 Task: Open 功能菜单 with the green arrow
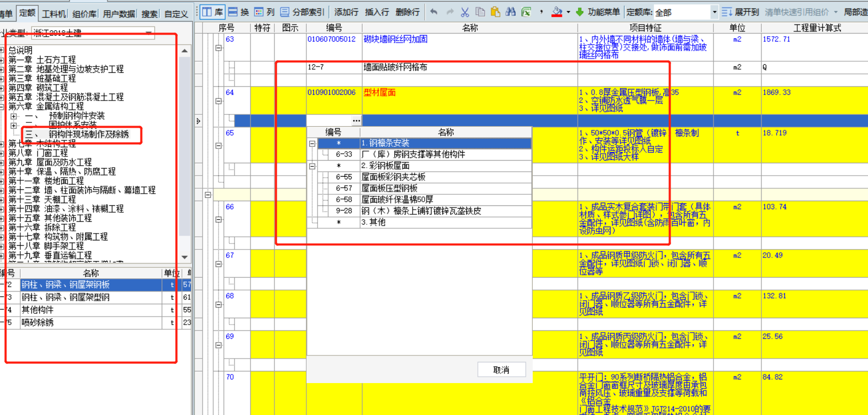point(599,12)
